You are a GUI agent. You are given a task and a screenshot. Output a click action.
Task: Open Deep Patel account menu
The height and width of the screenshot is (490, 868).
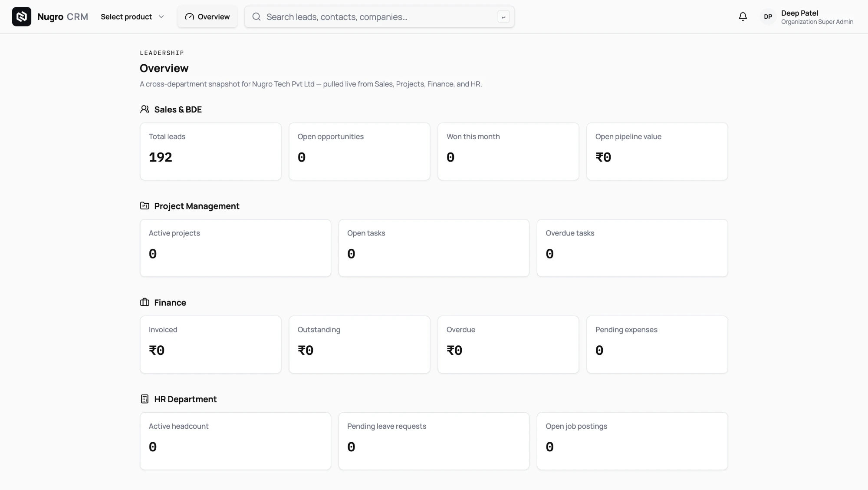(807, 17)
